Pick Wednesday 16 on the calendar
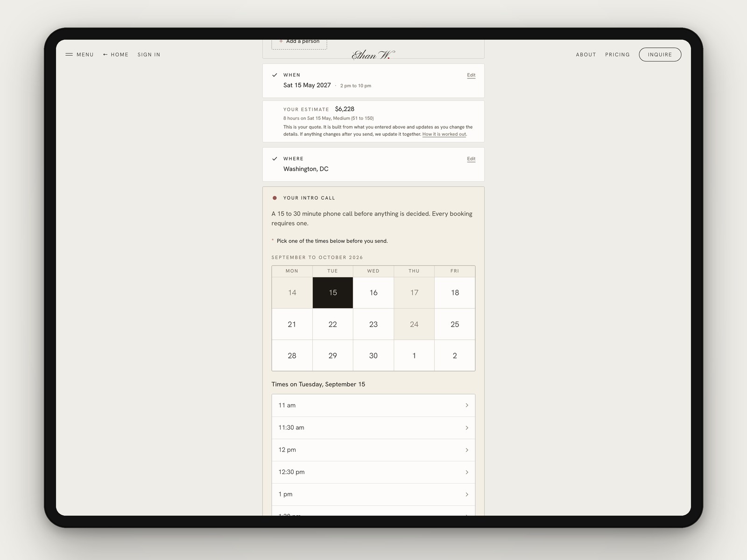 coord(373,293)
